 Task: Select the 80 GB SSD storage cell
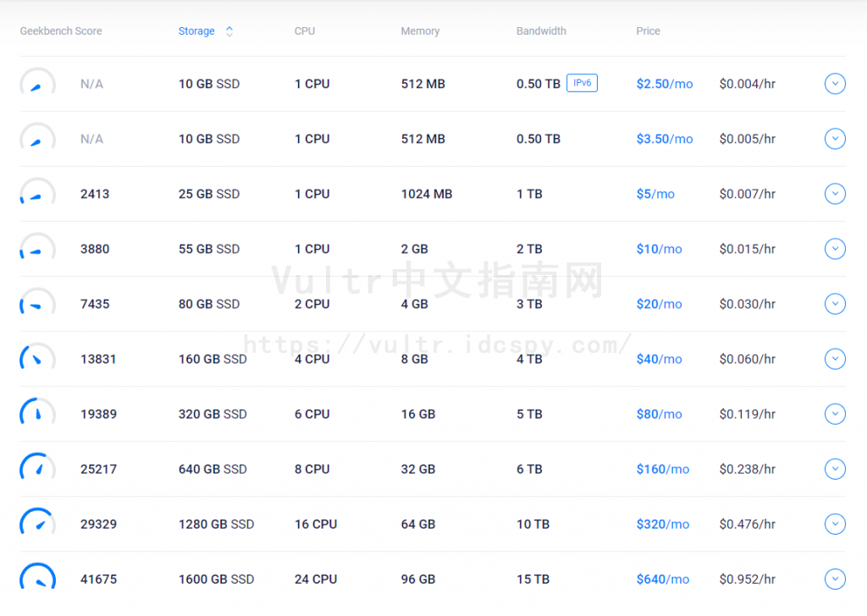pos(209,304)
